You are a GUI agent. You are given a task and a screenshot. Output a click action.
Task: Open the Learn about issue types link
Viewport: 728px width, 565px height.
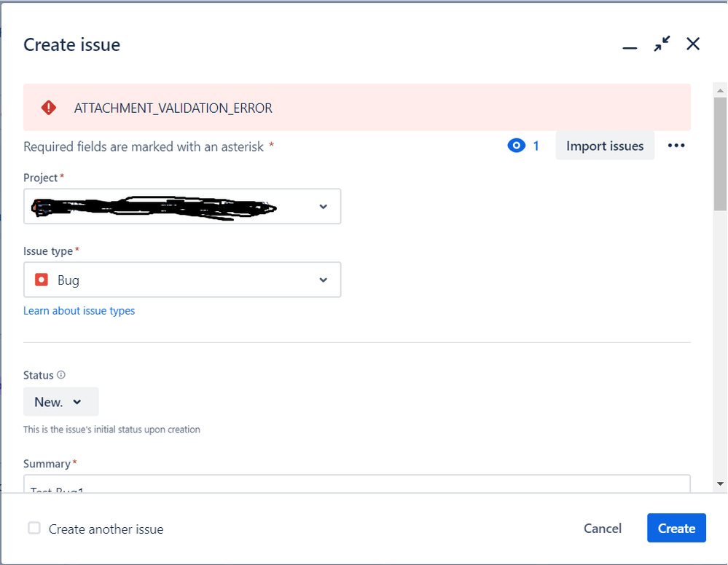[79, 310]
